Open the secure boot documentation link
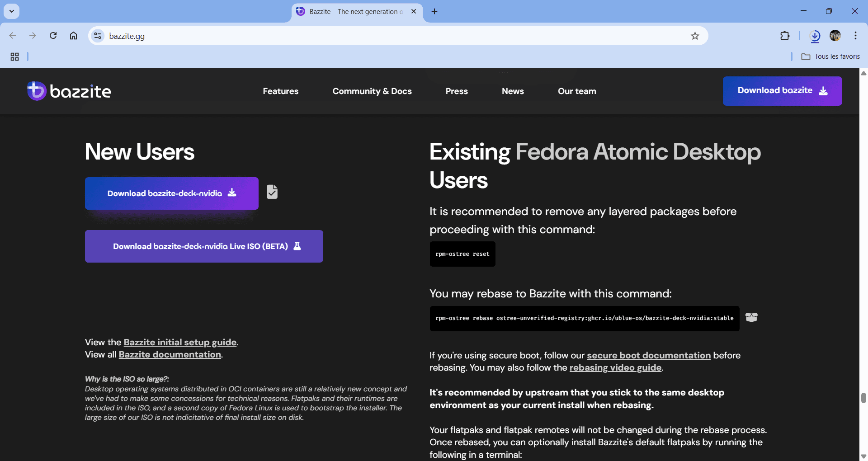Screen dimensions: 868x461 649,355
